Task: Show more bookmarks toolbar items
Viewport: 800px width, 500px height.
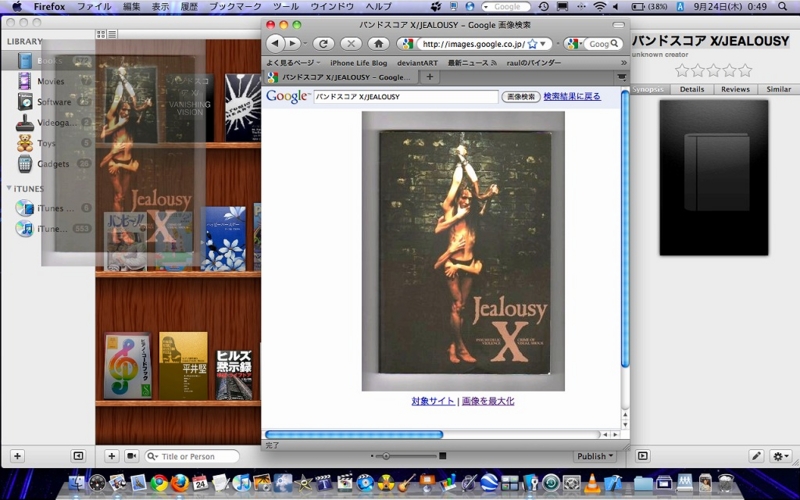Action: pyautogui.click(x=623, y=63)
